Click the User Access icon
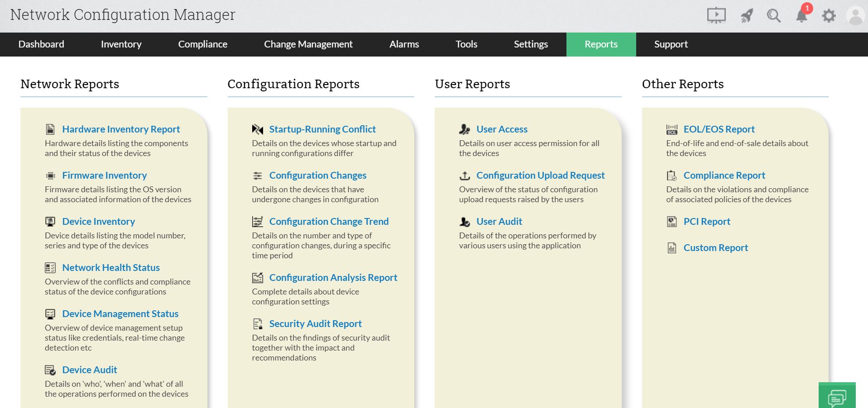868x408 pixels. [x=464, y=129]
